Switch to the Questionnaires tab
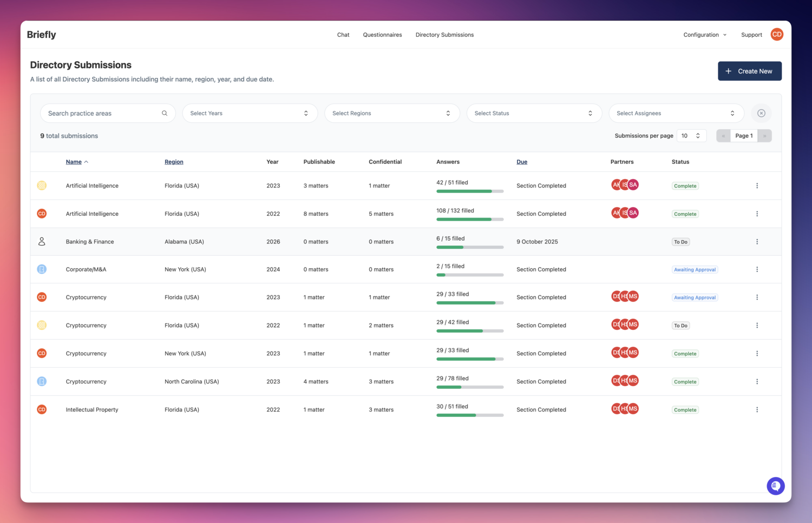 [382, 35]
